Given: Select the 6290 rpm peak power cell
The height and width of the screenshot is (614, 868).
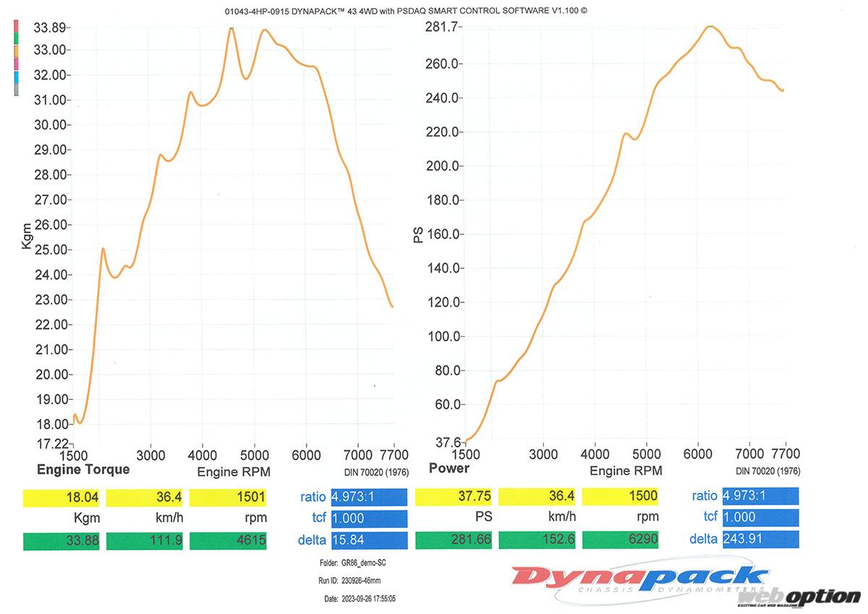Looking at the screenshot, I should [621, 540].
